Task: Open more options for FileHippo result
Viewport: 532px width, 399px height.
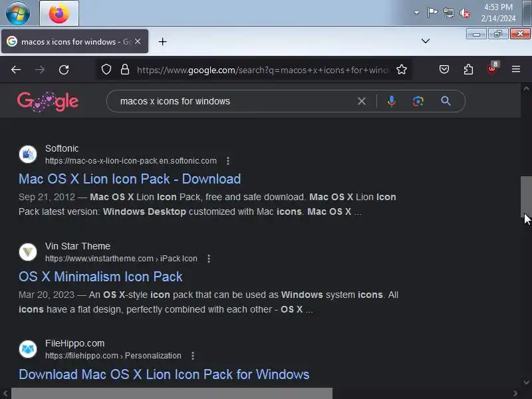Action: (x=193, y=356)
